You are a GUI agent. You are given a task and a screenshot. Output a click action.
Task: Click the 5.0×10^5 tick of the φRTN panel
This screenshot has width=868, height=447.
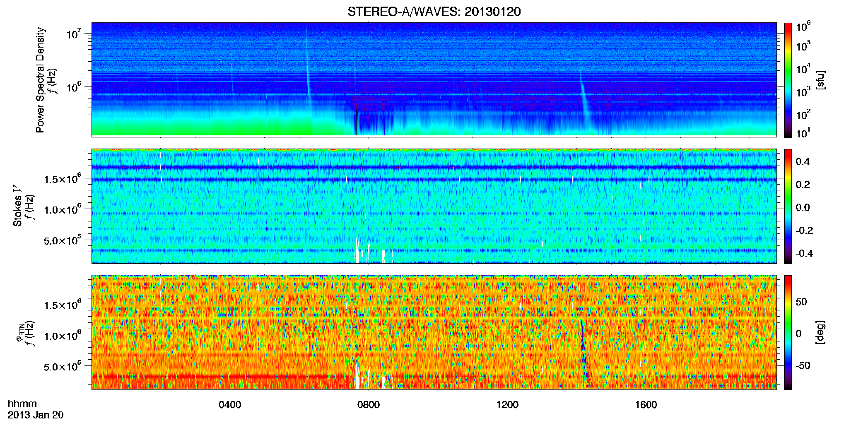click(x=62, y=366)
